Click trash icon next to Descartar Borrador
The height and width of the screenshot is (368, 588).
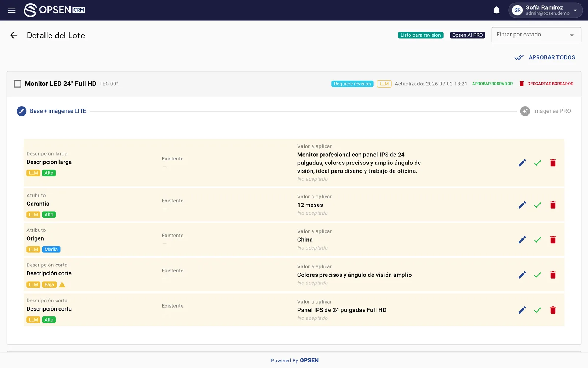point(521,84)
